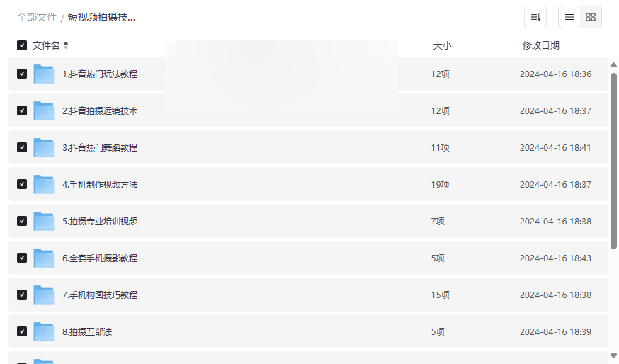Sort by file name using the arrows
The height and width of the screenshot is (364, 619).
66,45
